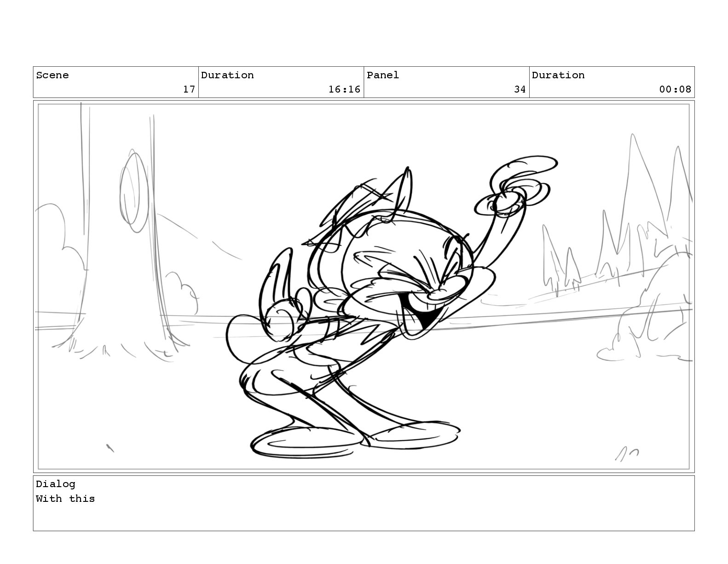Click the Scene label in header
This screenshot has width=728, height=564.
[52, 75]
